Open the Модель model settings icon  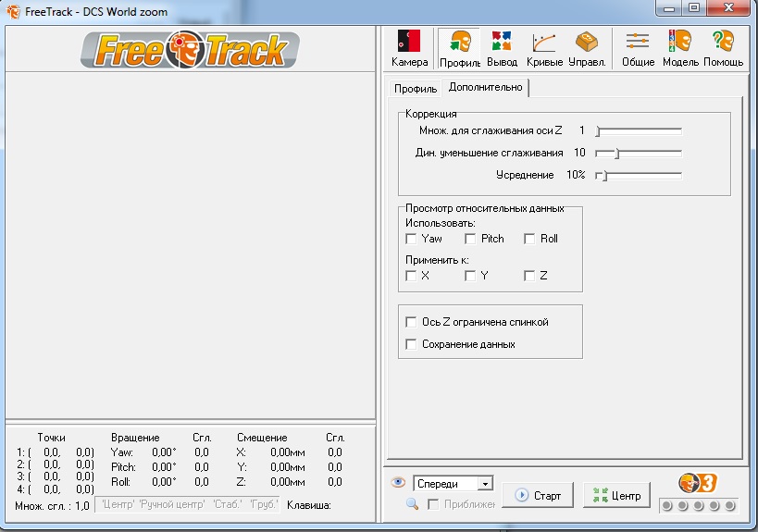pos(680,48)
